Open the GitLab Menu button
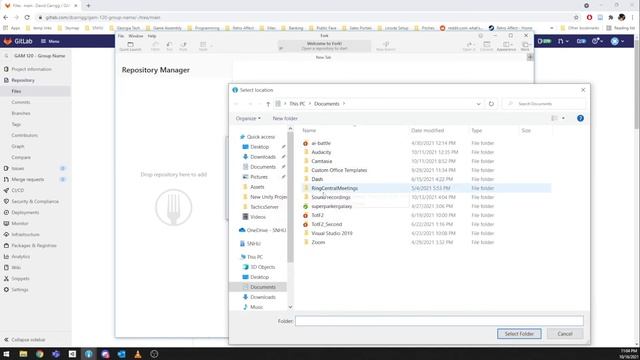 pyautogui.click(x=50, y=41)
